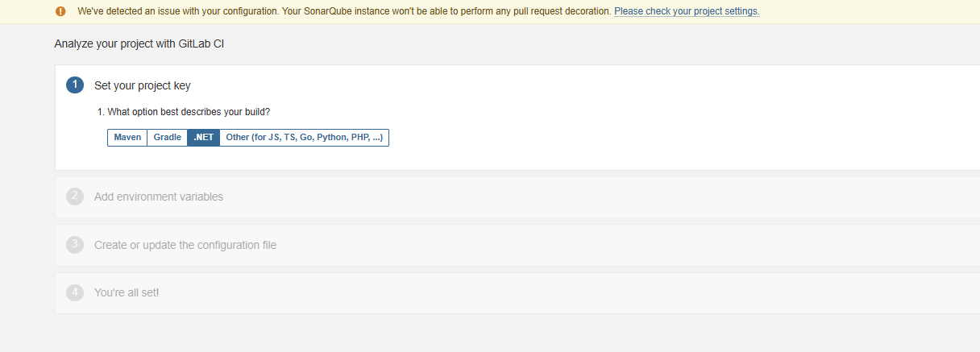The height and width of the screenshot is (352, 980).
Task: Expand the 'Add environment variables' step
Action: click(159, 197)
